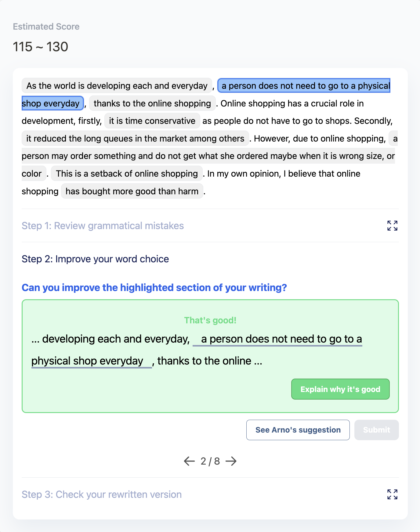Click the 2 / 8 page indicator

(210, 461)
